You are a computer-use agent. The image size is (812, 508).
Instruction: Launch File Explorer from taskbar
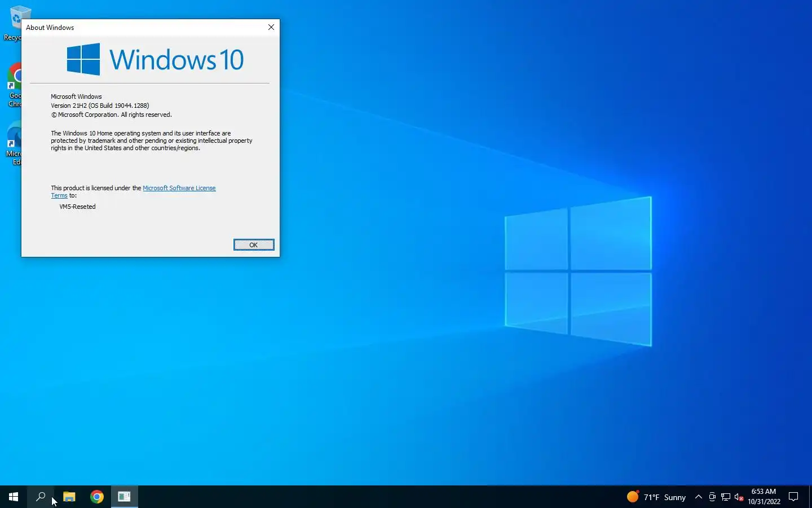pos(69,497)
